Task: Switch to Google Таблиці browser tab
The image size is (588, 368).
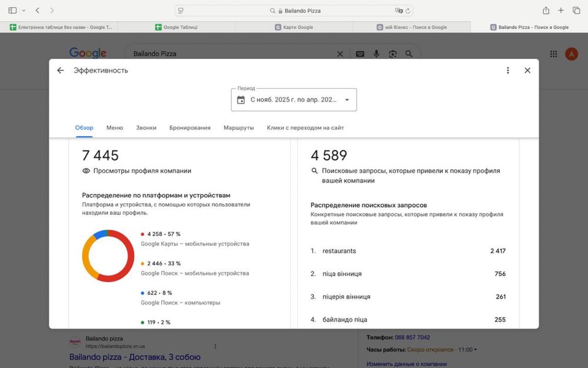Action: tap(176, 27)
